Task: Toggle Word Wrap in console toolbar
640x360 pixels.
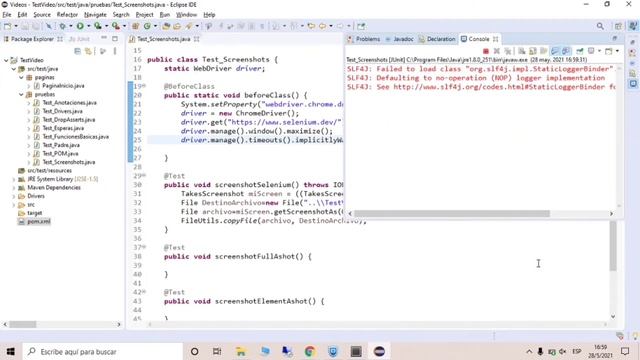Action: point(544,51)
